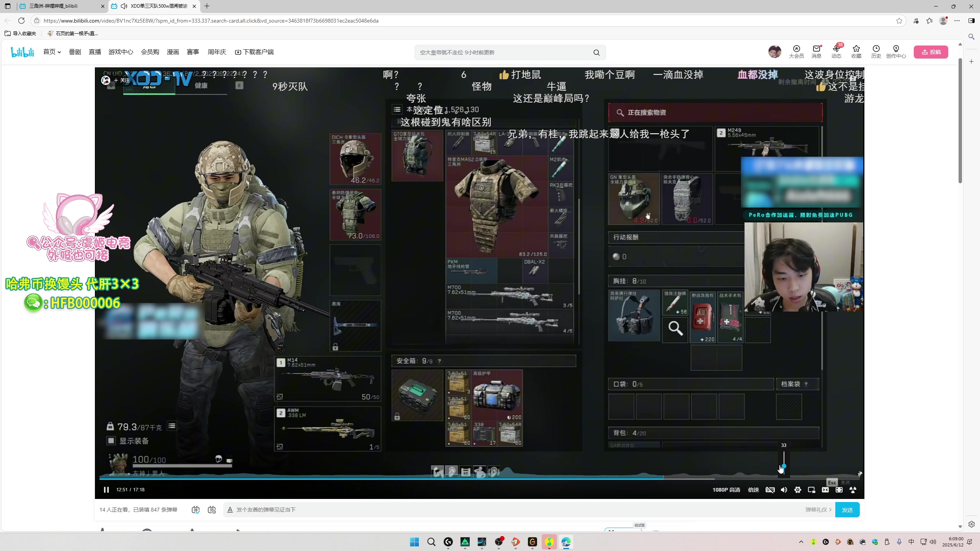Open the 收藏 favorites icon
This screenshot has height=551, width=980.
856,52
